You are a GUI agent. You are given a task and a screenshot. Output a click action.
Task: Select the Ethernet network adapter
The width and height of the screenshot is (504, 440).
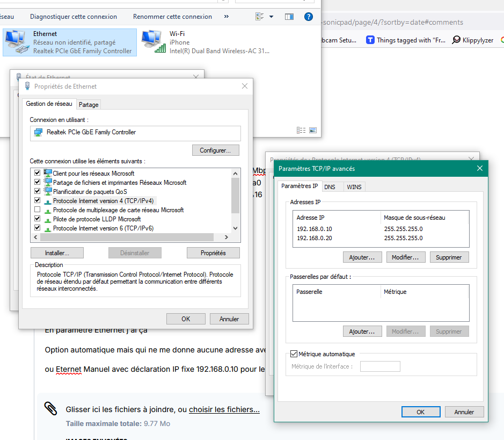pos(70,42)
